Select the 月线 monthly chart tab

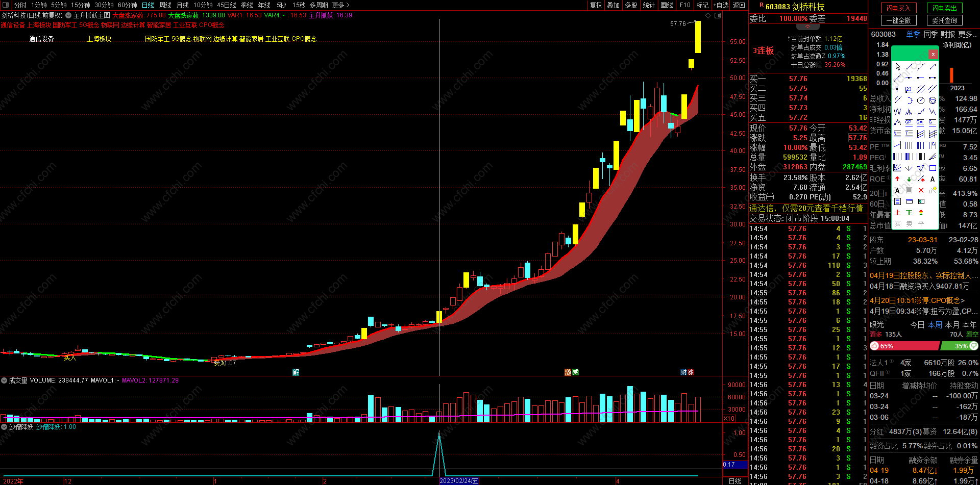click(183, 5)
